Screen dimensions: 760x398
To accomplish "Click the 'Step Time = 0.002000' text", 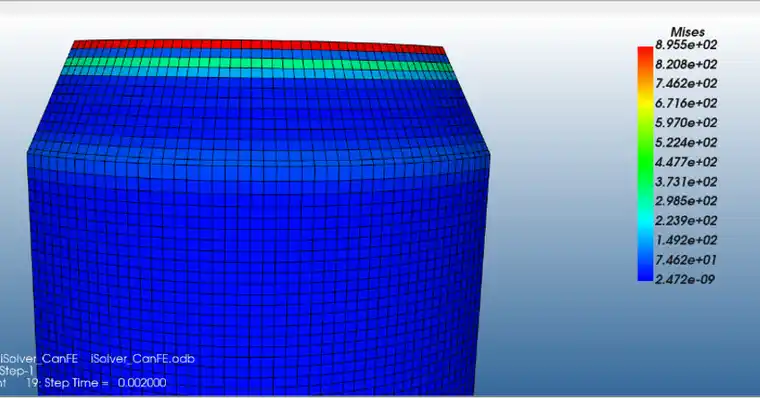I will tap(105, 383).
